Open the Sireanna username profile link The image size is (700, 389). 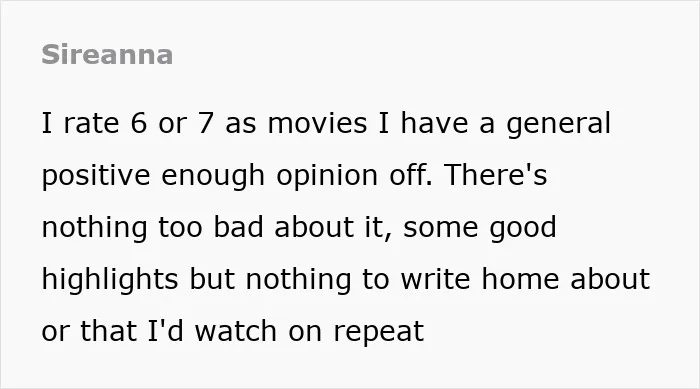pos(107,55)
